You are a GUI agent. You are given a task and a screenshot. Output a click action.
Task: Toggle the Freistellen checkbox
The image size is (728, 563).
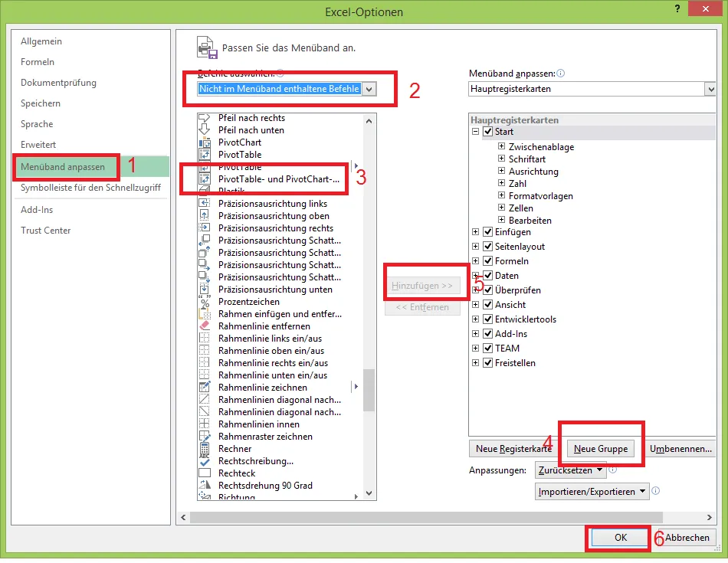tap(487, 363)
